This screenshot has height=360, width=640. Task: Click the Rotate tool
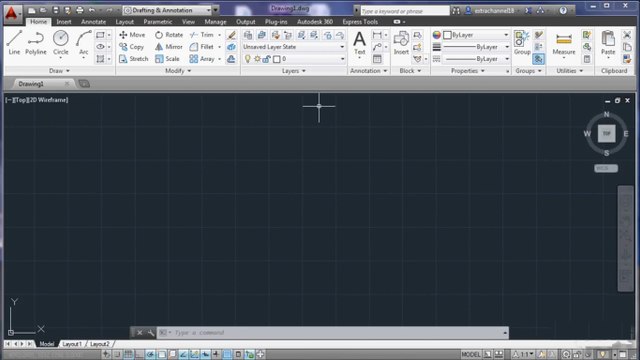[169, 35]
